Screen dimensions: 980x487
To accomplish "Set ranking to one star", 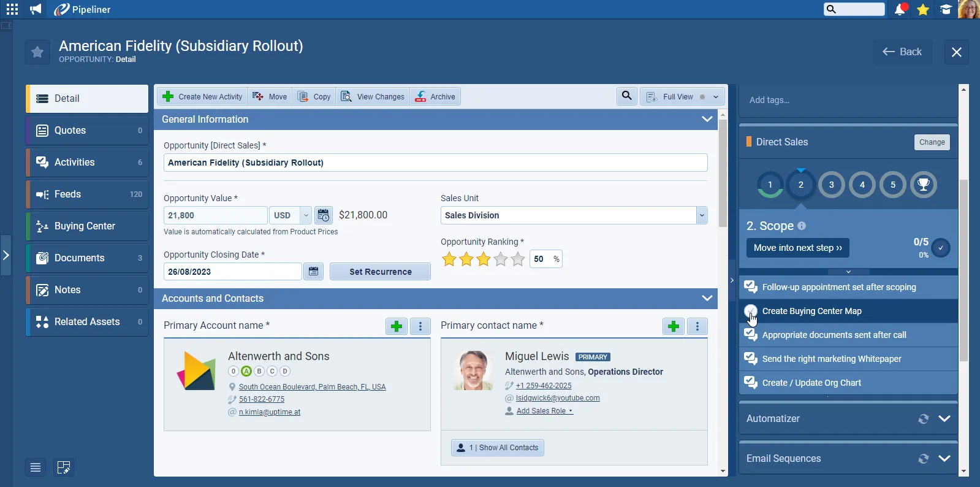I will pos(449,259).
